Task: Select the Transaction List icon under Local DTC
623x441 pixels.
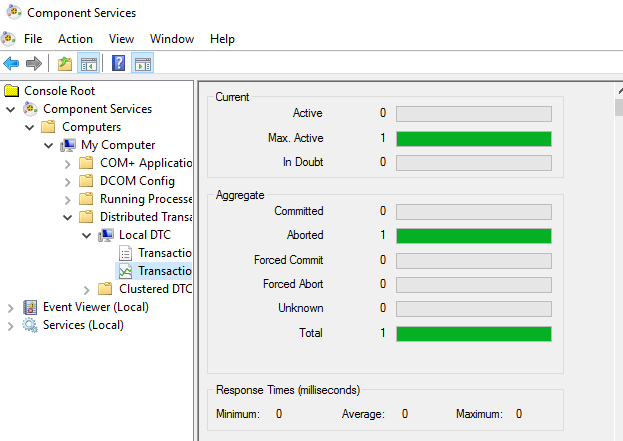Action: 126,253
